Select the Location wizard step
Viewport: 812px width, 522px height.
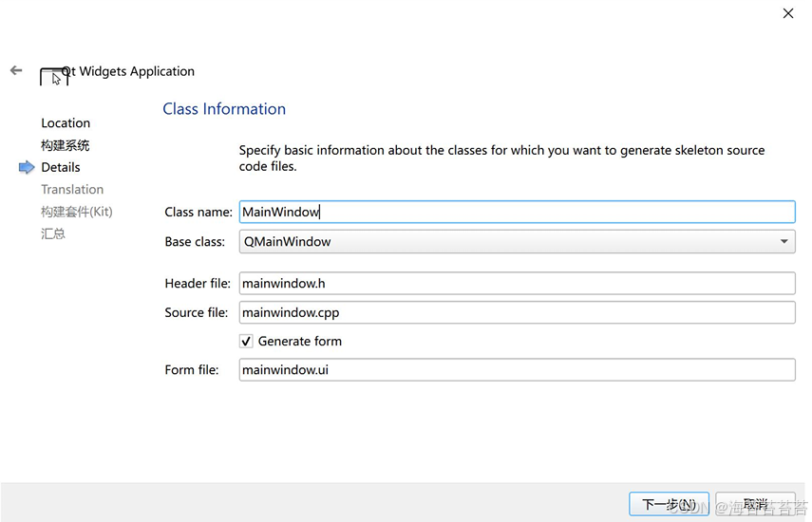[x=66, y=123]
